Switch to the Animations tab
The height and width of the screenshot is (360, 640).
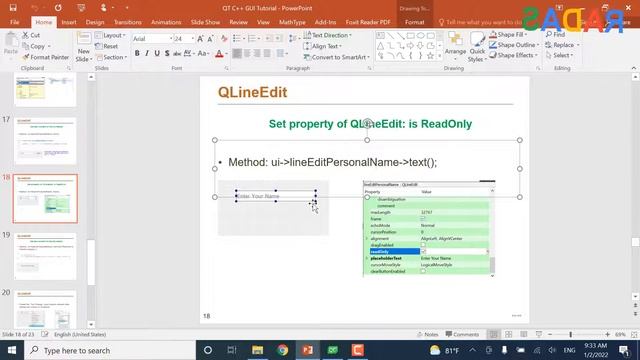166,22
